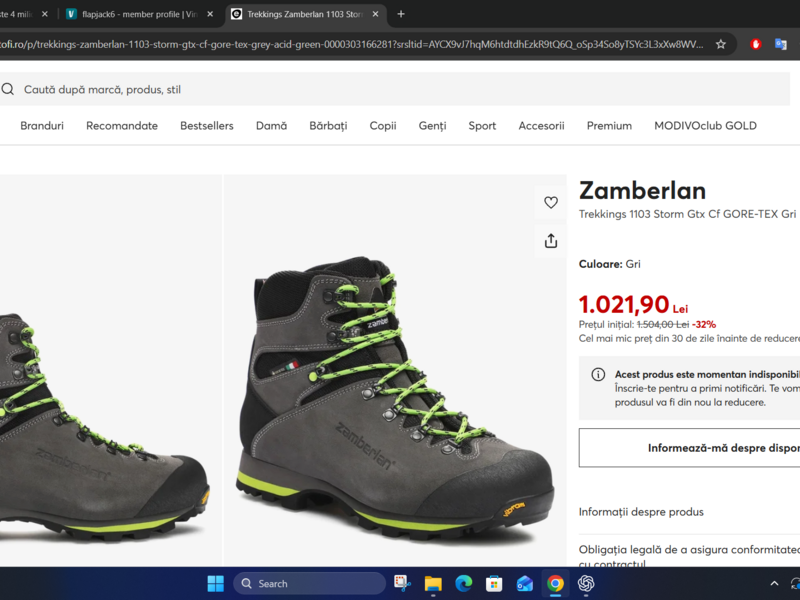This screenshot has width=800, height=600.
Task: Click the Informează-mă despre disponibilitate button
Action: coord(689,447)
